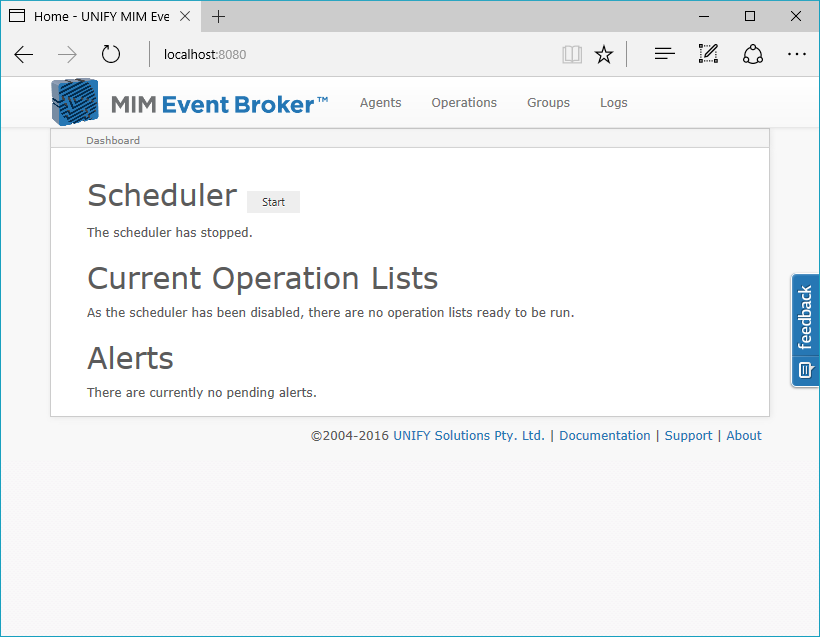Open the Logs menu item
Screen dimensions: 820x637
pyautogui.click(x=613, y=103)
